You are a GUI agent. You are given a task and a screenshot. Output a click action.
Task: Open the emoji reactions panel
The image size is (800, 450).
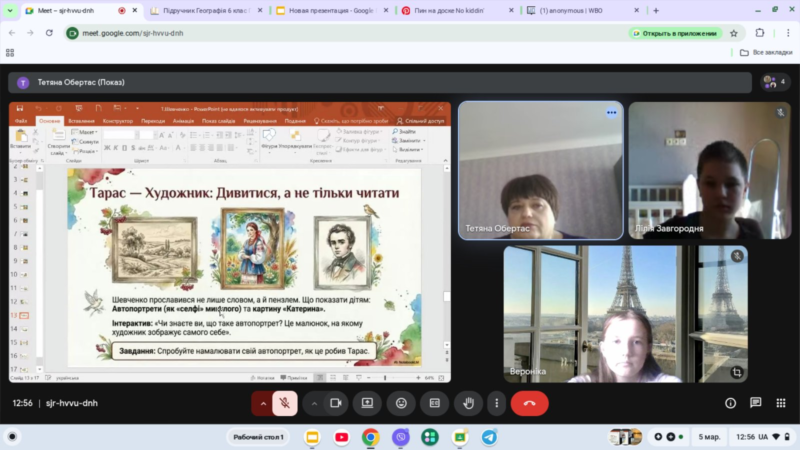(401, 403)
